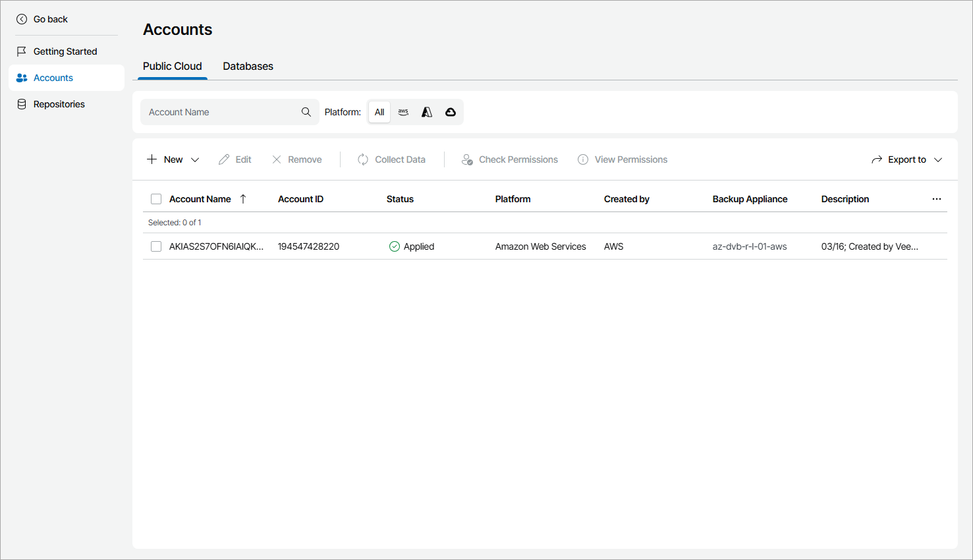Click the View Permissions info icon
Screen dimensions: 973x560
coord(583,159)
